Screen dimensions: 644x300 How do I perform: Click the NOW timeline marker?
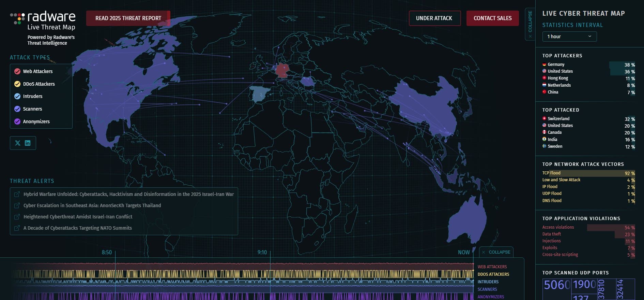tap(464, 252)
